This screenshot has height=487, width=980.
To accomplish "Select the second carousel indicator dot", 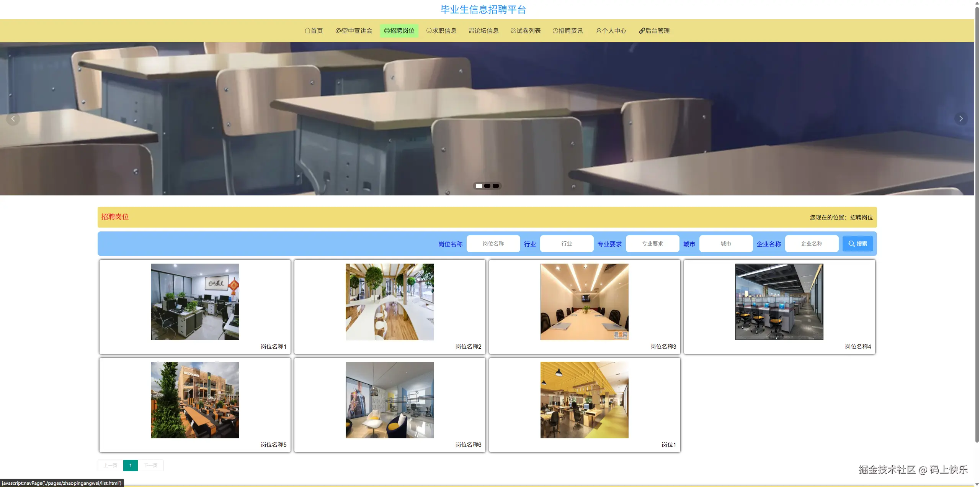I will (487, 186).
